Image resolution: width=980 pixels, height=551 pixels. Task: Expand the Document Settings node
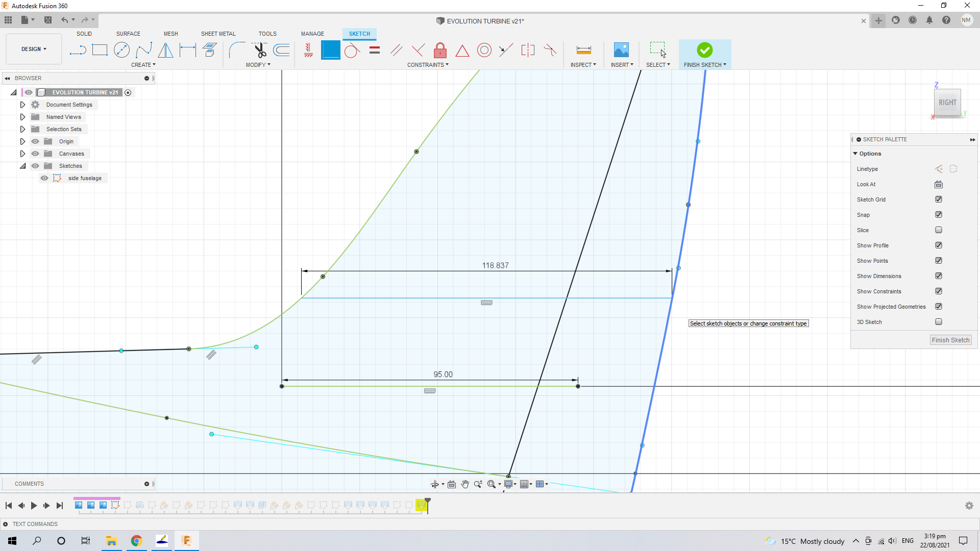pyautogui.click(x=22, y=105)
